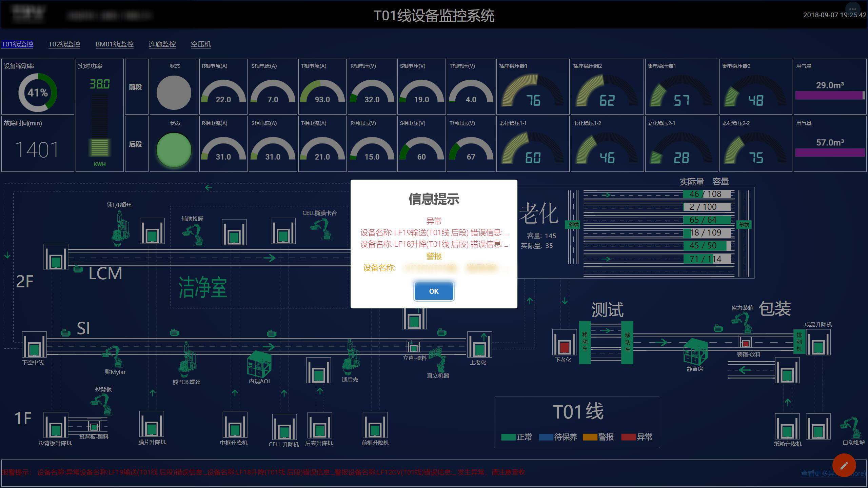
Task: Select the 锁L/B螺丝 robot icon
Action: click(x=121, y=228)
